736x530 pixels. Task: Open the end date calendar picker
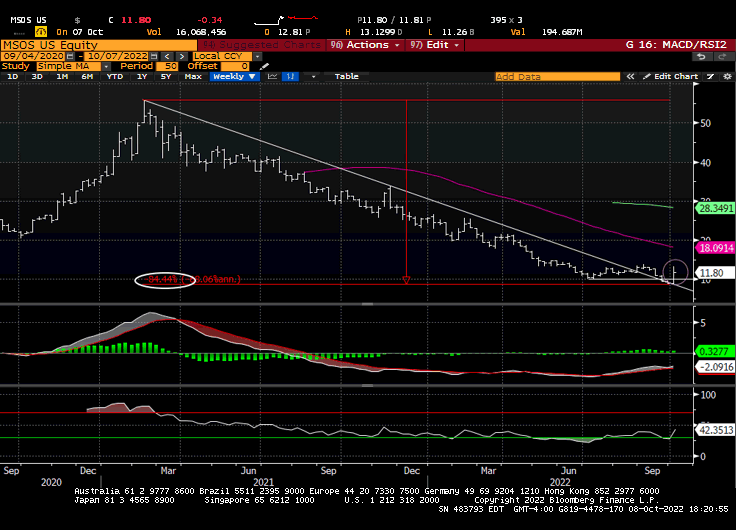coord(154,56)
